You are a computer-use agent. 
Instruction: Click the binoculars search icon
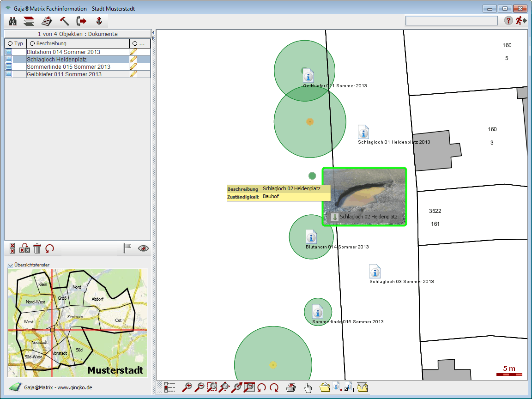coord(13,21)
